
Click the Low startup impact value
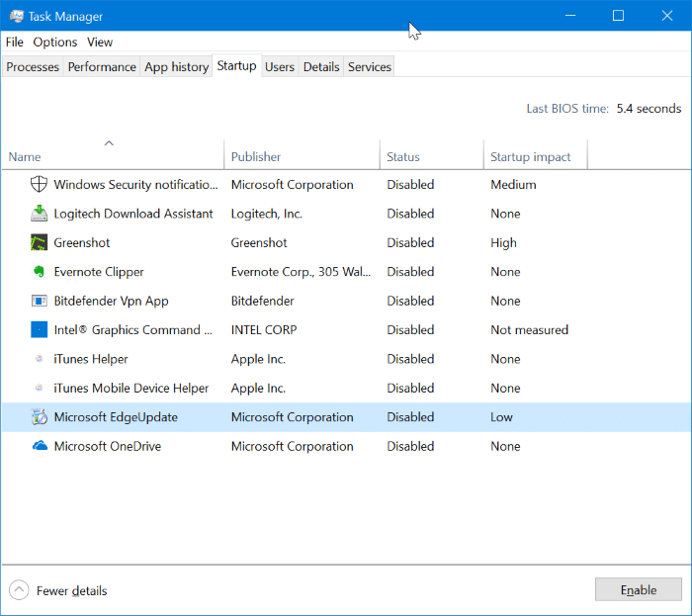[501, 417]
